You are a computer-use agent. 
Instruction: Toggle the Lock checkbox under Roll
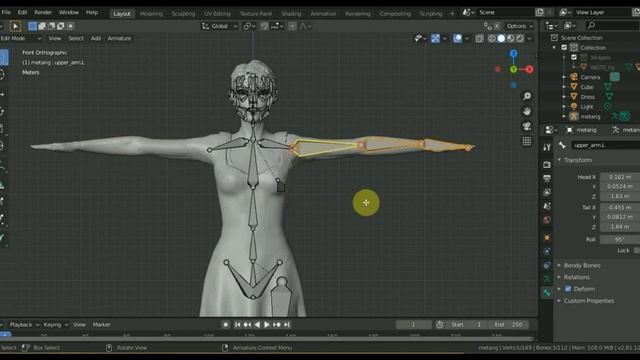point(636,251)
